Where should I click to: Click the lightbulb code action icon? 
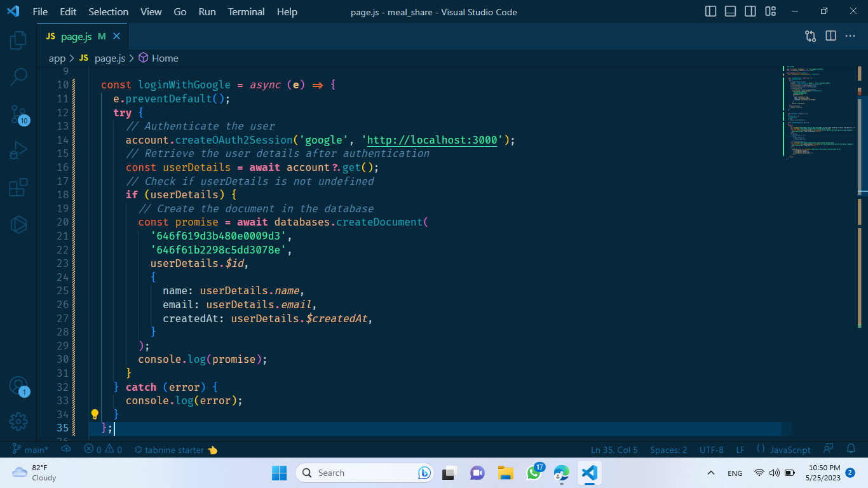[95, 414]
